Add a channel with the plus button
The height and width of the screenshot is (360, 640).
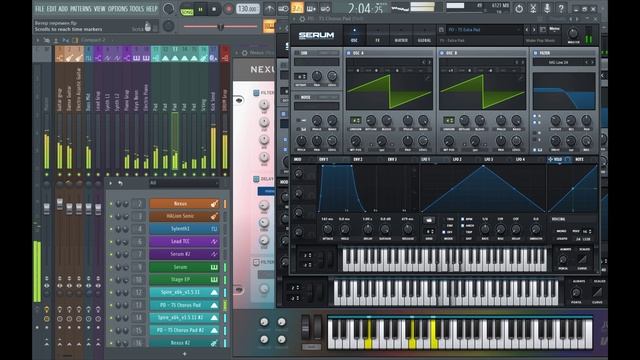(184, 353)
